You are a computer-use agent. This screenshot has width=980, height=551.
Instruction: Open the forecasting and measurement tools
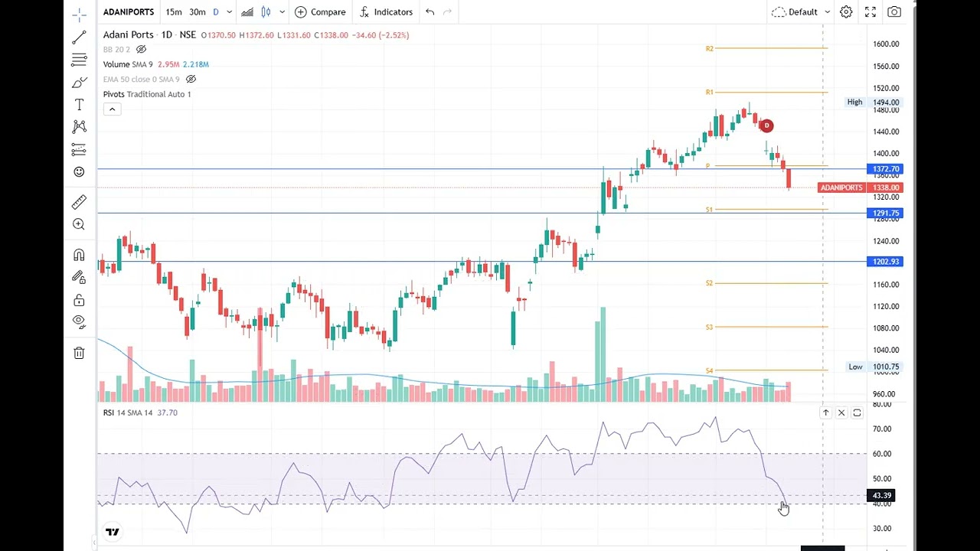pyautogui.click(x=79, y=149)
